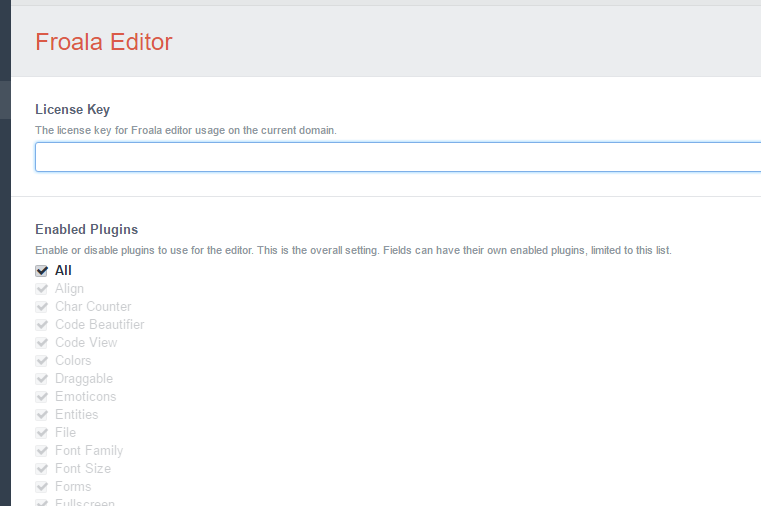Click the Froala Editor page title
Viewport: 763px width, 506px height.
(x=104, y=42)
